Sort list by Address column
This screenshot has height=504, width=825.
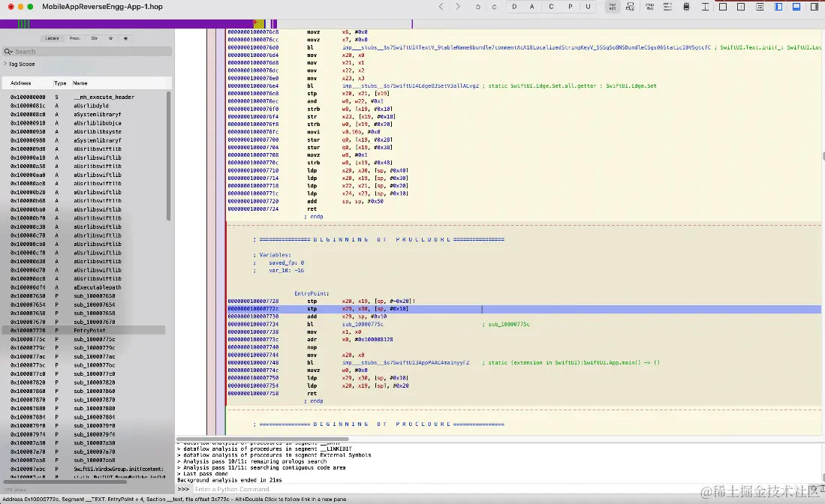(x=20, y=83)
